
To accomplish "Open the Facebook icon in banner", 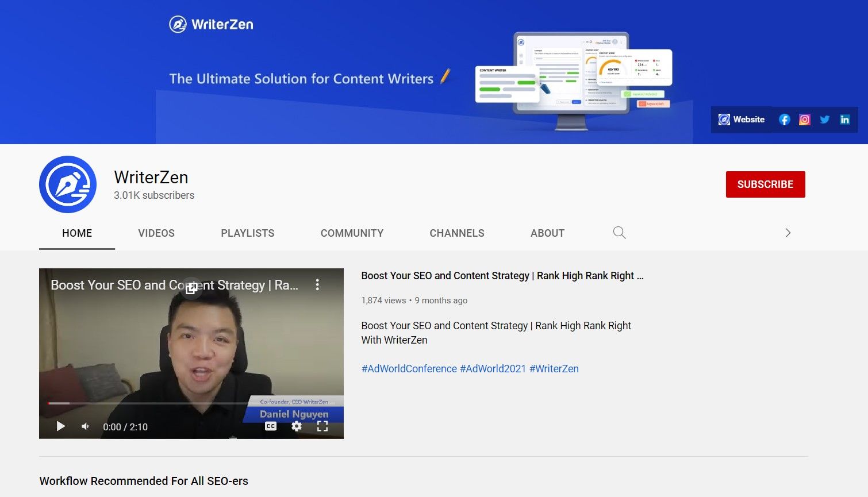I will point(784,120).
